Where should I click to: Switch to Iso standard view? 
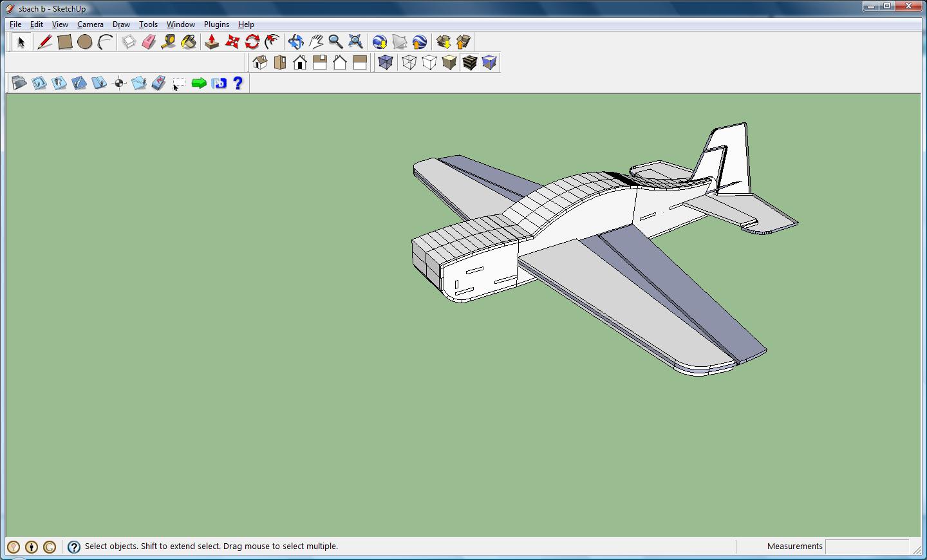click(260, 62)
